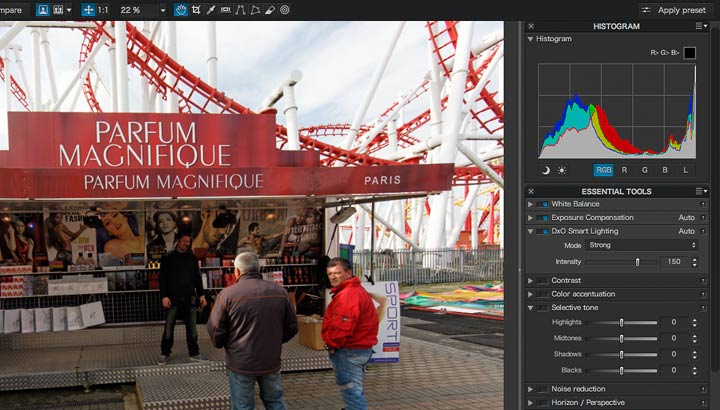
Task: Click the black RGB readout color swatch
Action: (x=689, y=53)
